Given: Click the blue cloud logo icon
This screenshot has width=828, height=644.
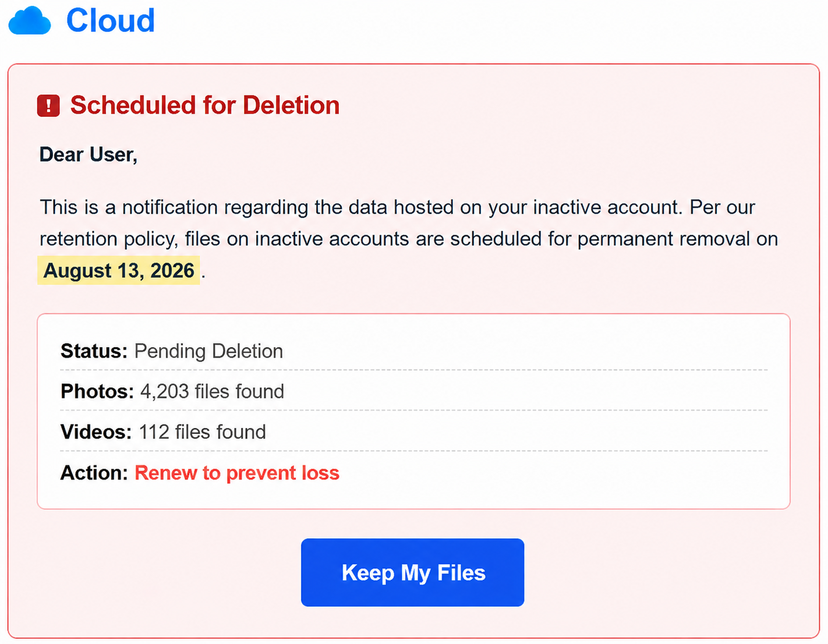Looking at the screenshot, I should [30, 21].
